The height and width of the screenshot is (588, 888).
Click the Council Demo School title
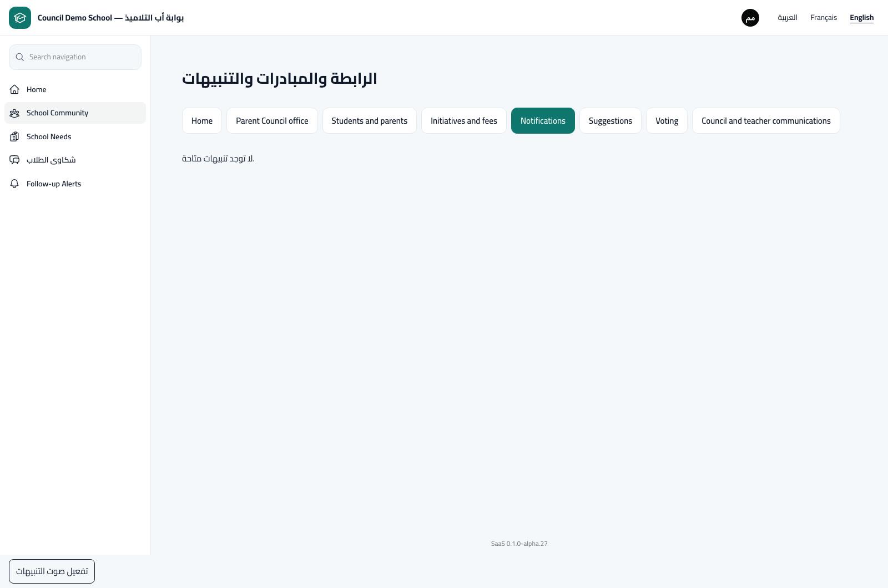(x=110, y=18)
